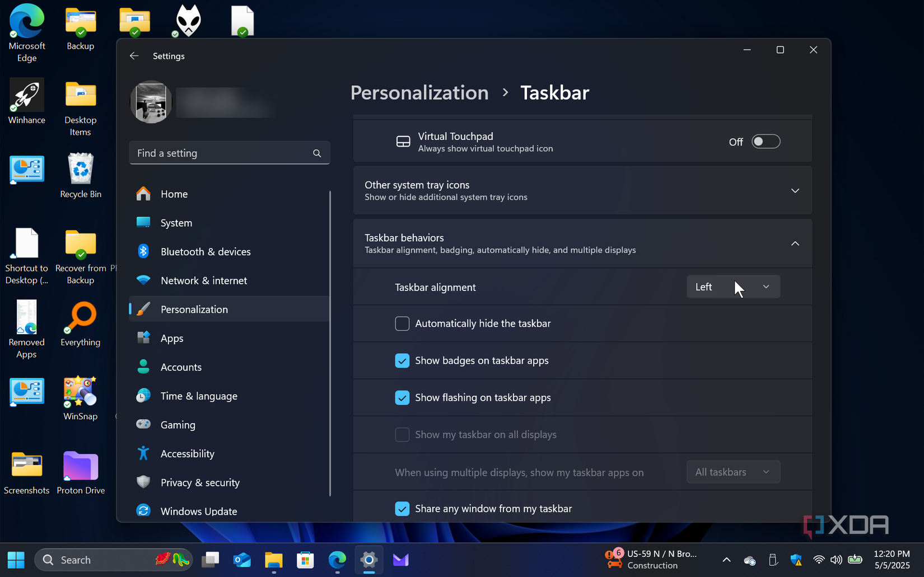Viewport: 924px width, 577px height.
Task: Go to Bluetooth & devices
Action: tap(229, 252)
